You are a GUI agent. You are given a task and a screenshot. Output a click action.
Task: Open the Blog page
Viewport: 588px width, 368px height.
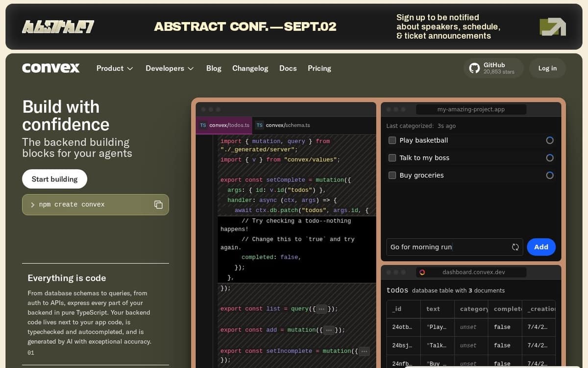coord(214,68)
